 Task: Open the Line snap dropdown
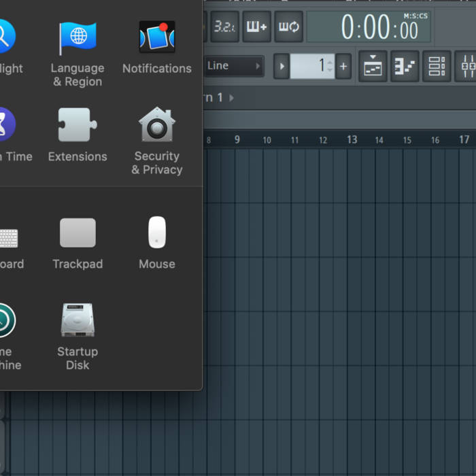pos(234,66)
